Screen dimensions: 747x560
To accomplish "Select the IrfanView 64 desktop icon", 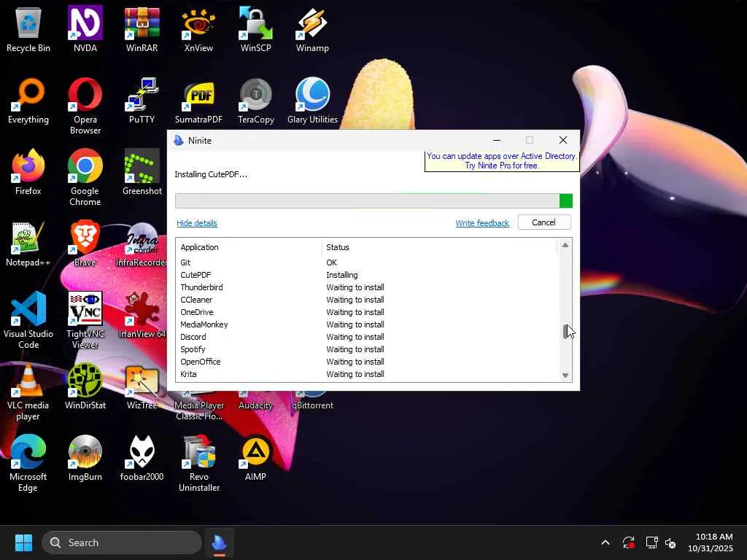I will (x=142, y=315).
